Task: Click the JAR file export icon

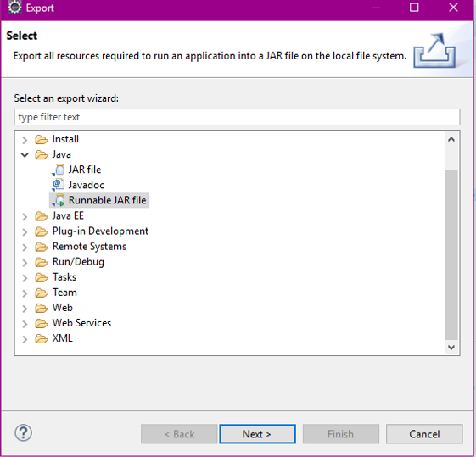Action: [59, 170]
